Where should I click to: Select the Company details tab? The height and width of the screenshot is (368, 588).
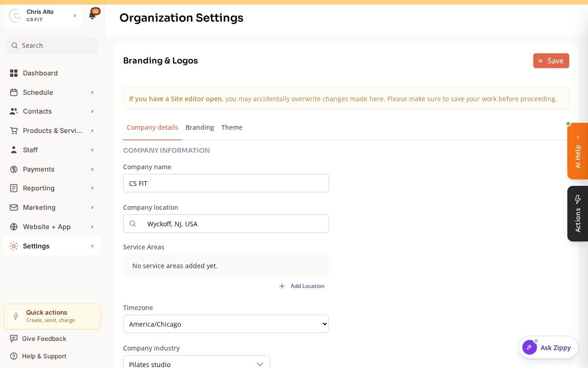153,127
